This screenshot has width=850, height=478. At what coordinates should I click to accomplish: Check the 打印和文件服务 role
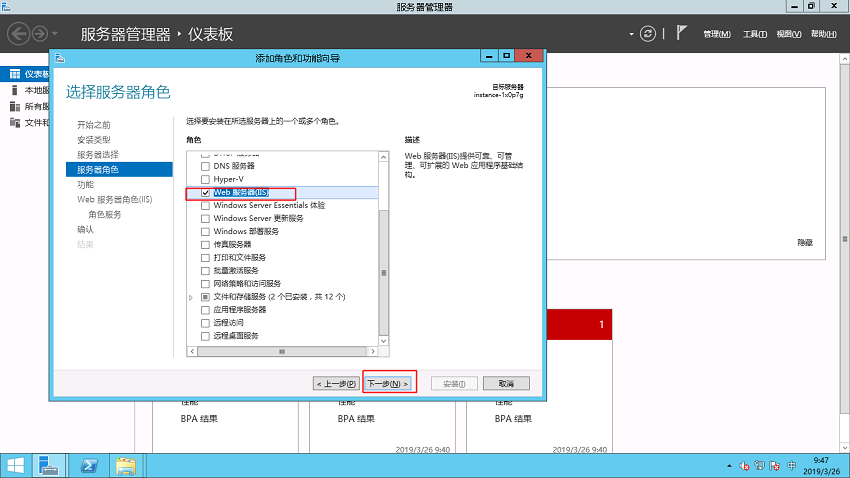click(x=205, y=257)
